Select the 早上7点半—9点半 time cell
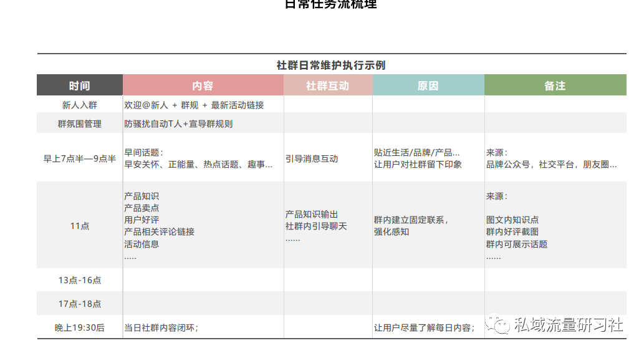 [80, 158]
